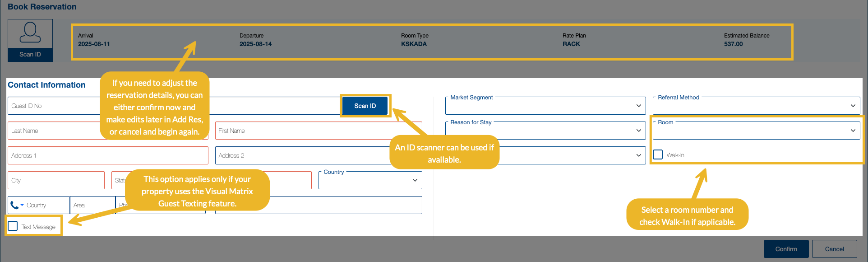Click the Confirm button

click(786, 249)
